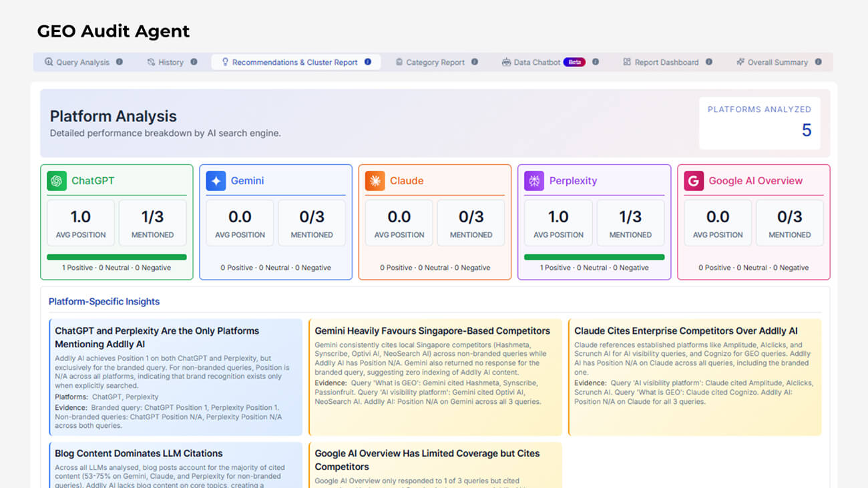Click Gemini's 0/3 Mentioned box
Image resolution: width=868 pixels, height=488 pixels.
point(312,223)
